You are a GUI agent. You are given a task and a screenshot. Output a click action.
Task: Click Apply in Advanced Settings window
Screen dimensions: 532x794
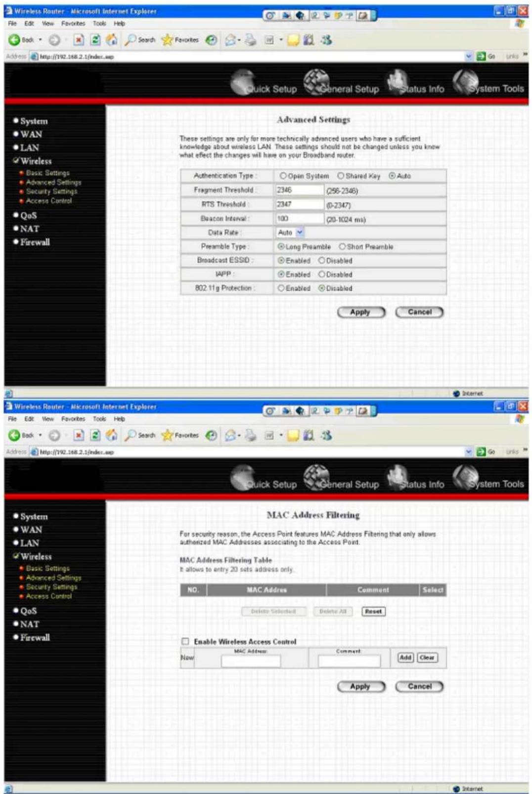point(361,312)
